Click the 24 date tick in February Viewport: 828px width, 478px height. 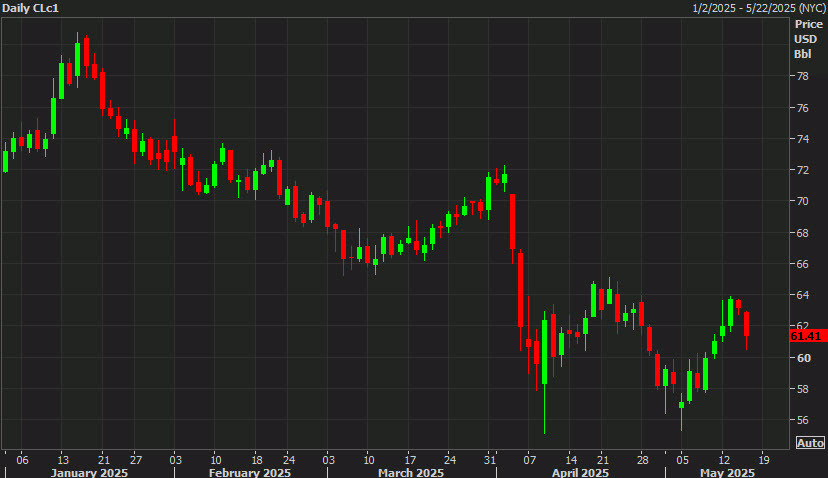click(x=289, y=460)
